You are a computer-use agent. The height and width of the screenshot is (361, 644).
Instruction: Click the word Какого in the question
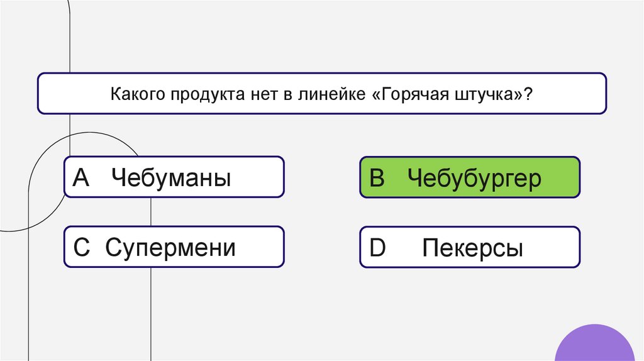click(134, 94)
